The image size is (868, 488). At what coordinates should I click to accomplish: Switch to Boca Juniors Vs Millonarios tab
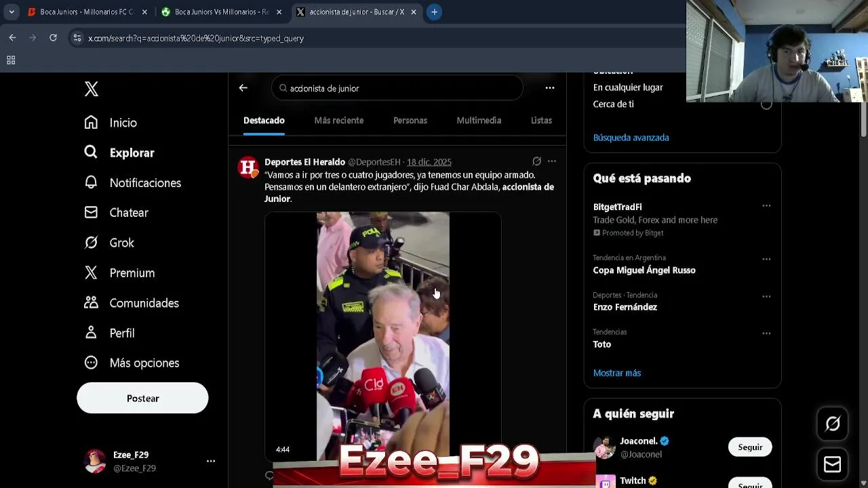pos(221,12)
